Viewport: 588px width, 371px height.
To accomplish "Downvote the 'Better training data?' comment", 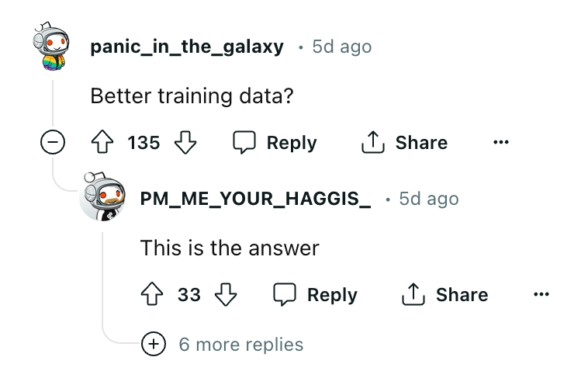I will click(184, 143).
